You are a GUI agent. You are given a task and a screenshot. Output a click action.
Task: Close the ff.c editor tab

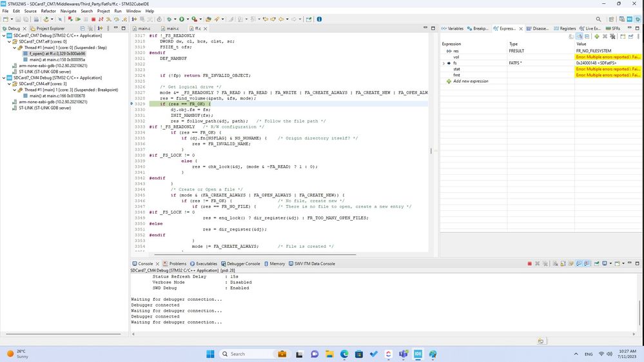pos(206,28)
